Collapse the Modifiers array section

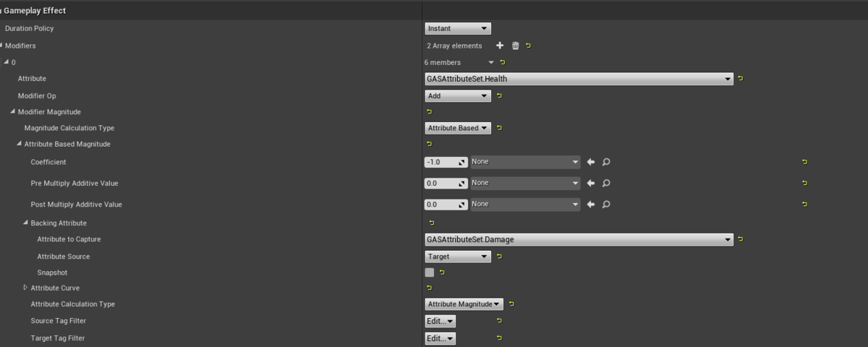tap(2, 46)
